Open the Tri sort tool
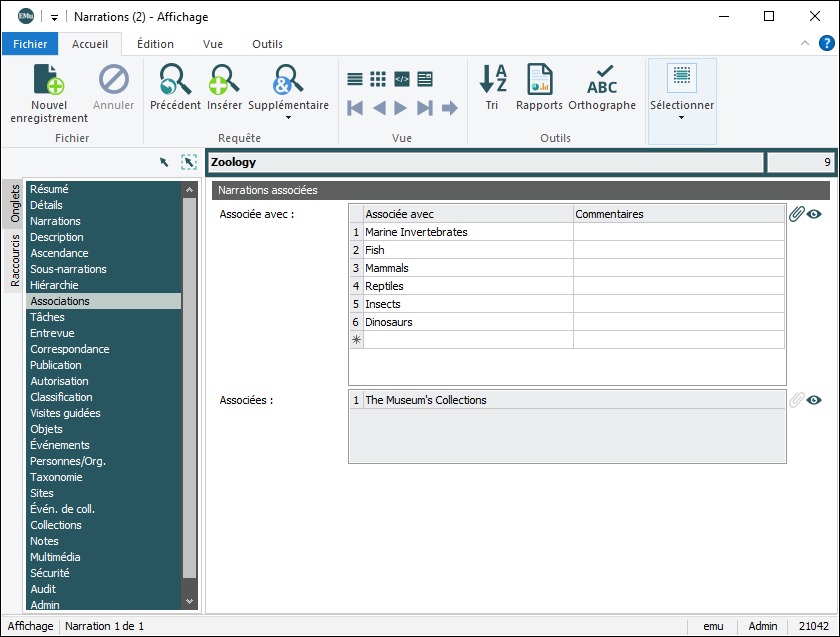 tap(492, 81)
